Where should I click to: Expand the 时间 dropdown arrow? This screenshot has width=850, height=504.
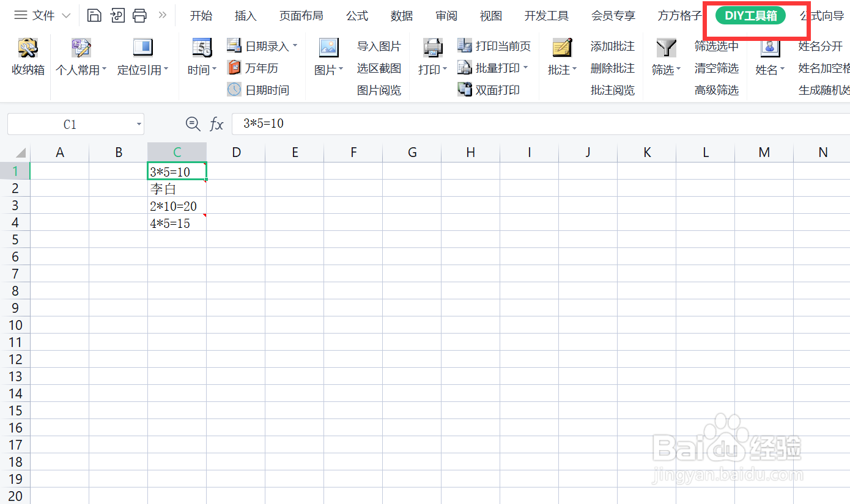[x=214, y=69]
